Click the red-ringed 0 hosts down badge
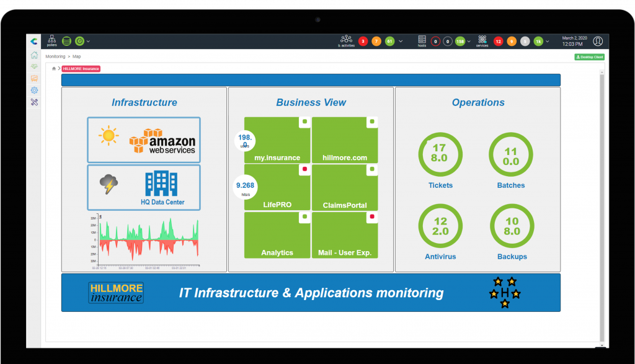The image size is (635, 364). (435, 42)
